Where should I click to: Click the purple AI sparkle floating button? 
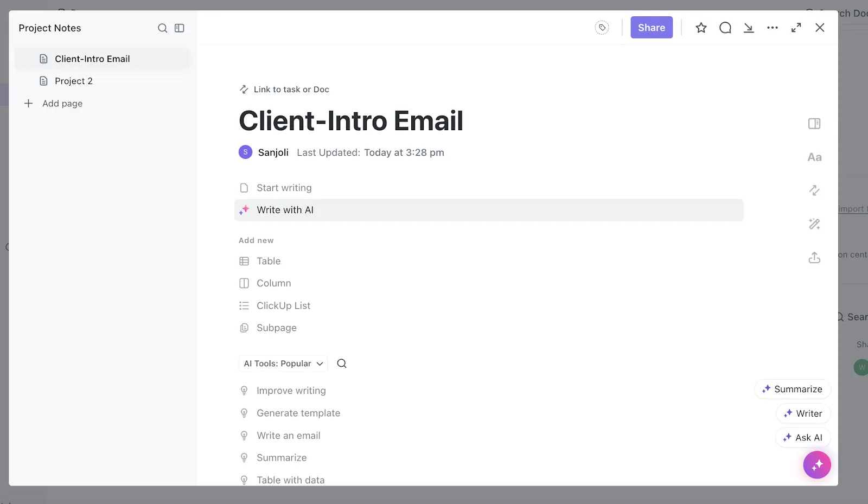(x=817, y=465)
